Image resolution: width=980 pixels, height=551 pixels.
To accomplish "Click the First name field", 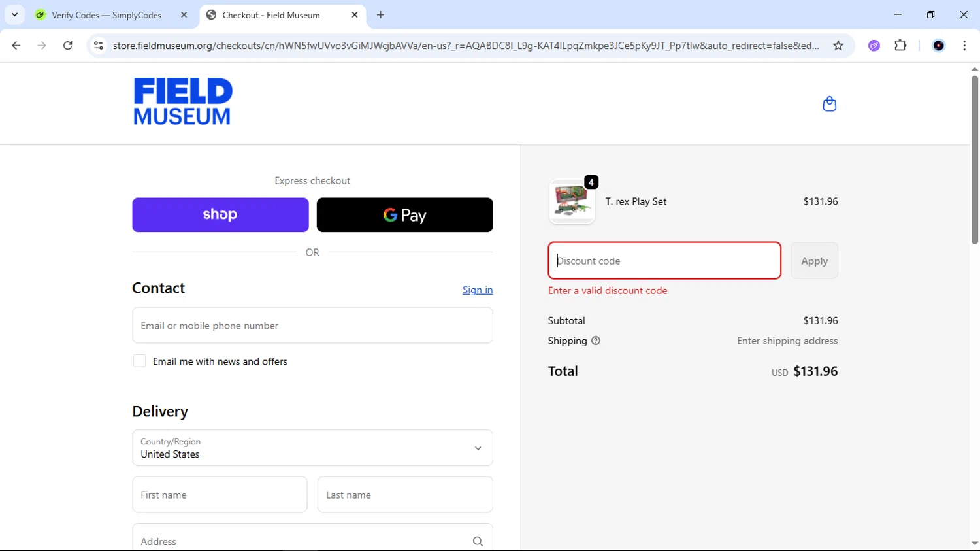I will tap(220, 495).
